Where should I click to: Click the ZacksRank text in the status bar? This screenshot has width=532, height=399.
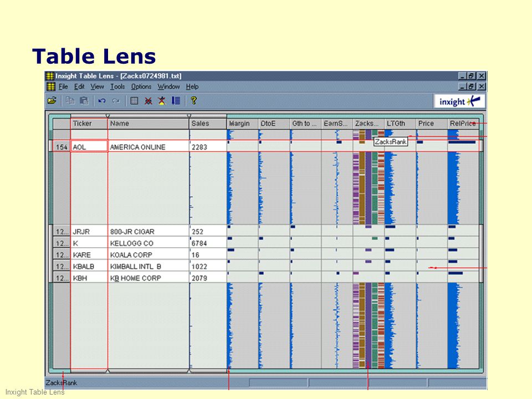pos(62,383)
